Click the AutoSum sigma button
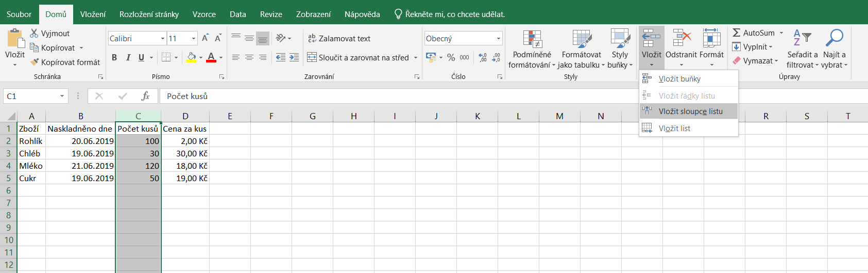Screen dimensions: 868x273 (x=753, y=33)
